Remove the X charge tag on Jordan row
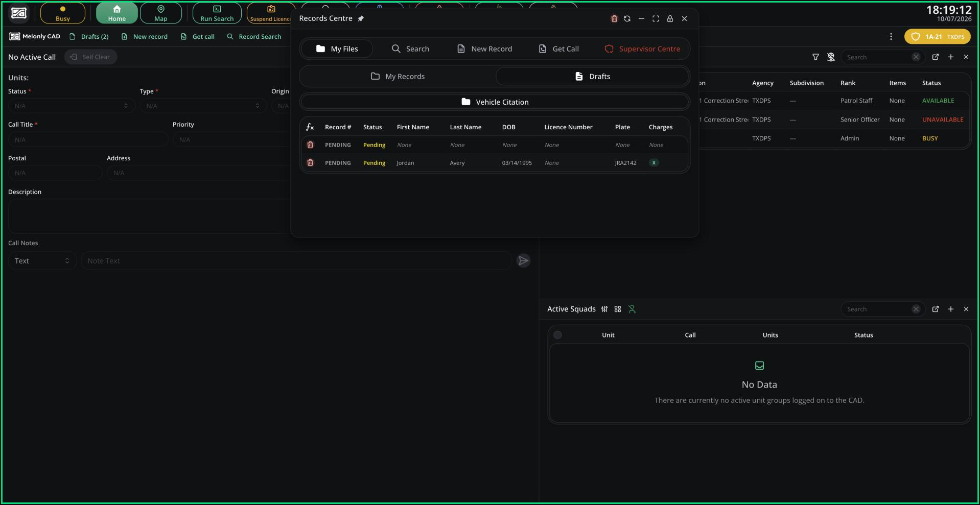The image size is (980, 505). click(654, 163)
